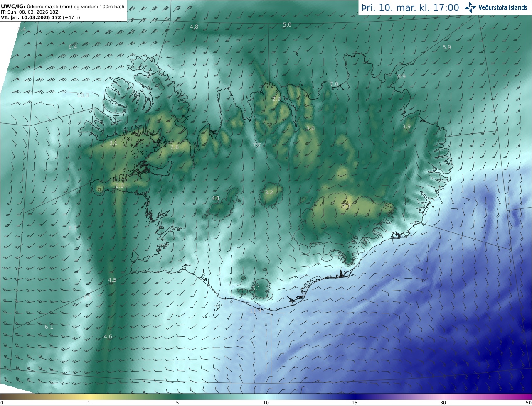
Task: Select the VT: þri. 10.03.2026 17Z line
Action: click(x=40, y=17)
